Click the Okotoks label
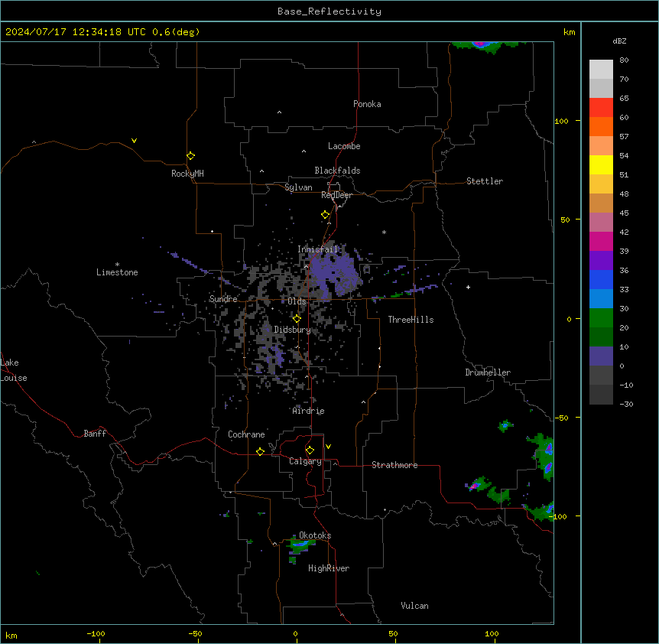The image size is (659, 644). 315,535
